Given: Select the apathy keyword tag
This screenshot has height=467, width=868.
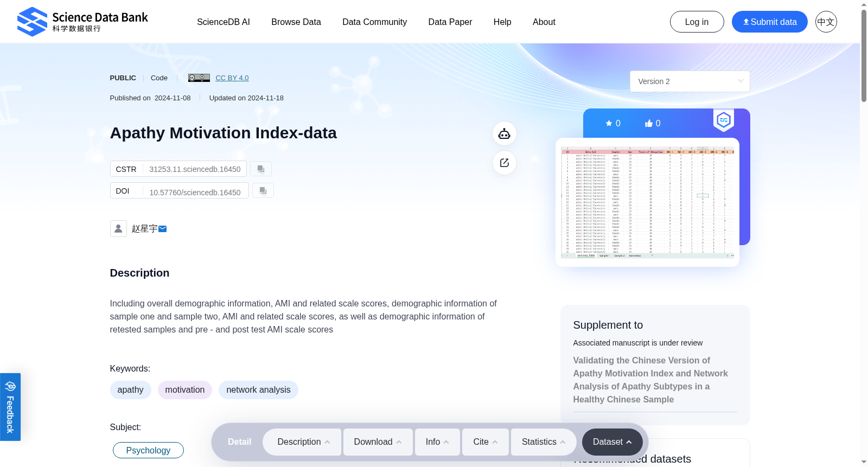Looking at the screenshot, I should pyautogui.click(x=130, y=390).
